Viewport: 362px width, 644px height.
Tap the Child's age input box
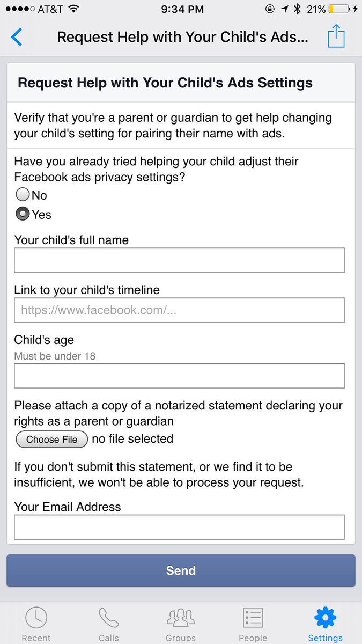(179, 376)
